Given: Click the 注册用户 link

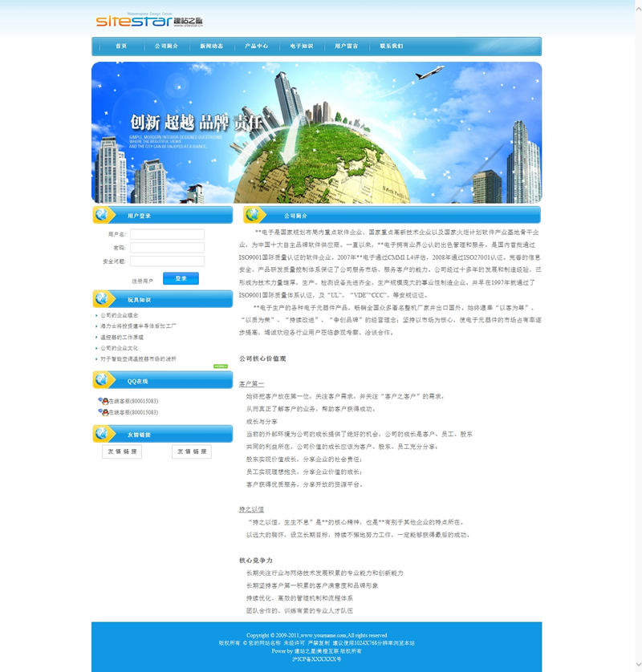Looking at the screenshot, I should [x=142, y=281].
